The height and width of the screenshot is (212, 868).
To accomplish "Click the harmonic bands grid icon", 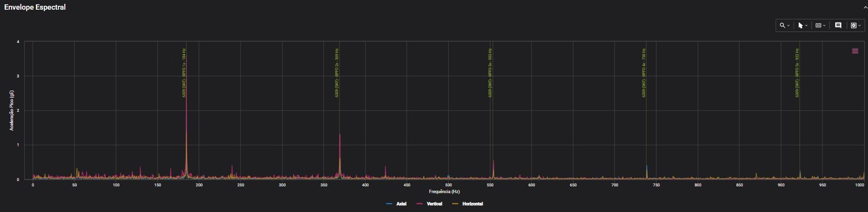I will click(818, 26).
